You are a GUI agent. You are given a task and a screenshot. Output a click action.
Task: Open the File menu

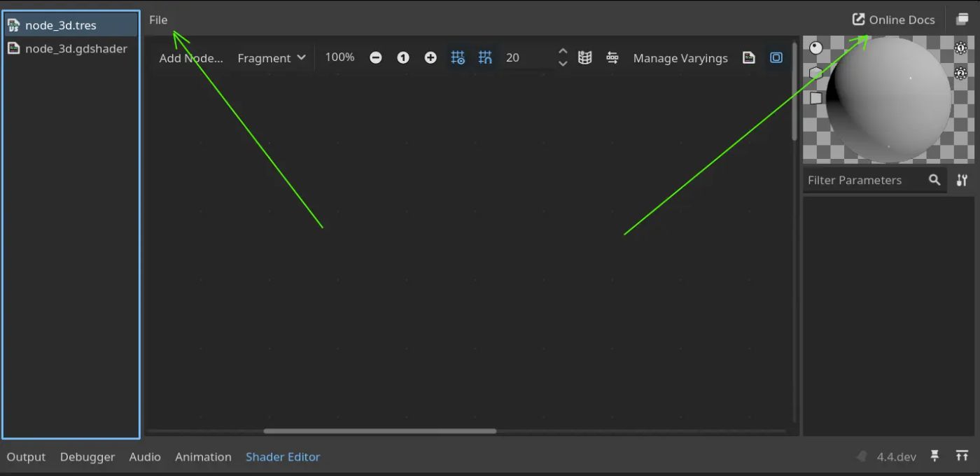click(x=158, y=20)
